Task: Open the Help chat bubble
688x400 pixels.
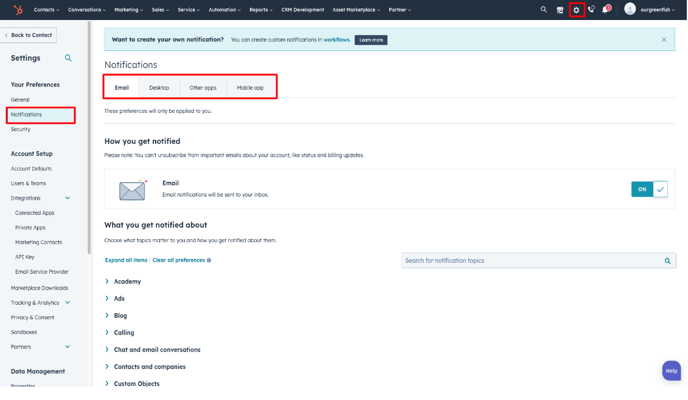Action: [671, 371]
